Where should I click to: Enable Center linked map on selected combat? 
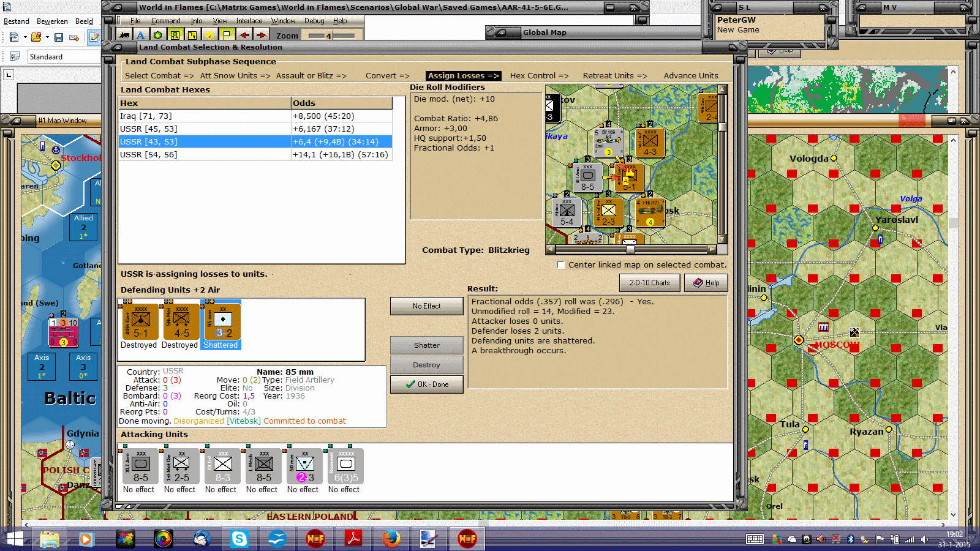[561, 265]
